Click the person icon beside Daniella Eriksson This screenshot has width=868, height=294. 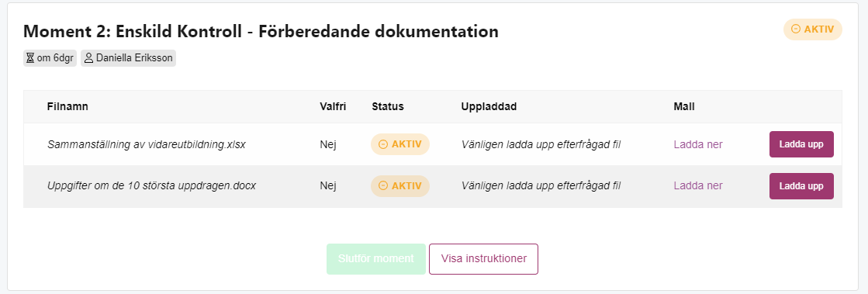pos(88,59)
